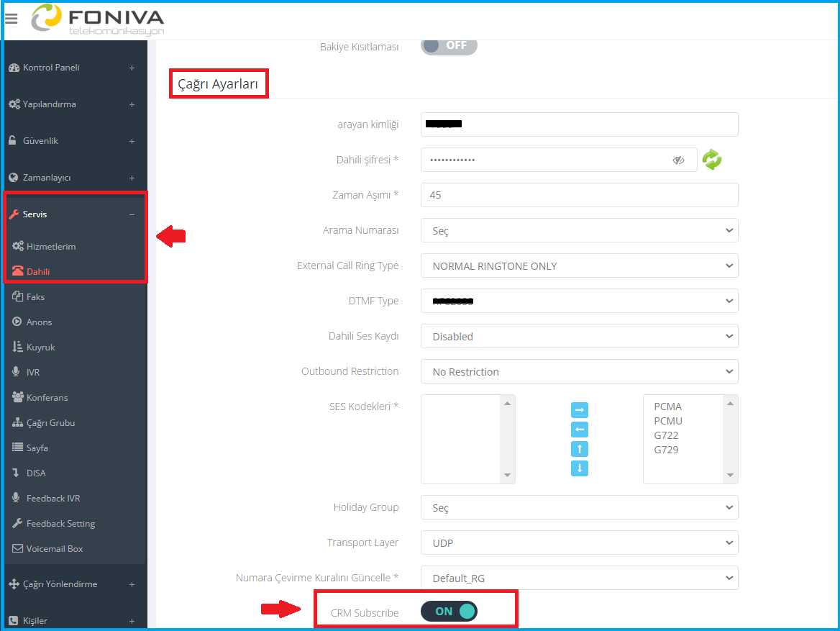Open the Dahili Ses Kaydı dropdown
The image size is (840, 631).
(x=579, y=336)
